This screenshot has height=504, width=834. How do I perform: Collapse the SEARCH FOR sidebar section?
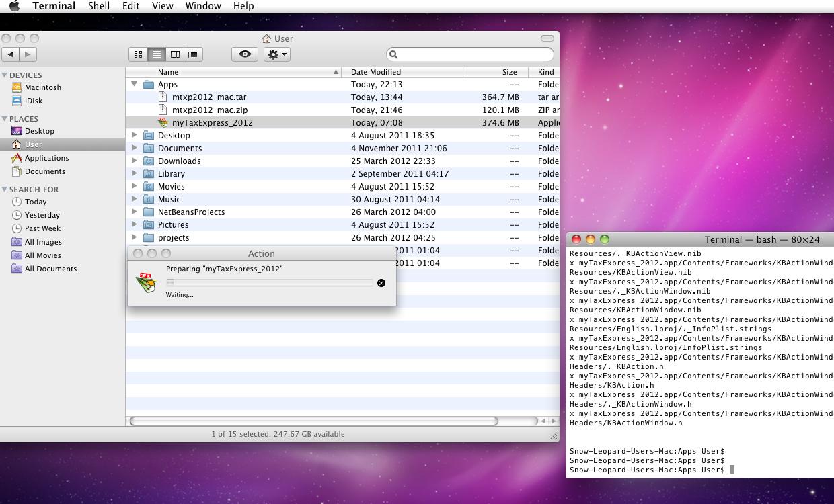5,190
